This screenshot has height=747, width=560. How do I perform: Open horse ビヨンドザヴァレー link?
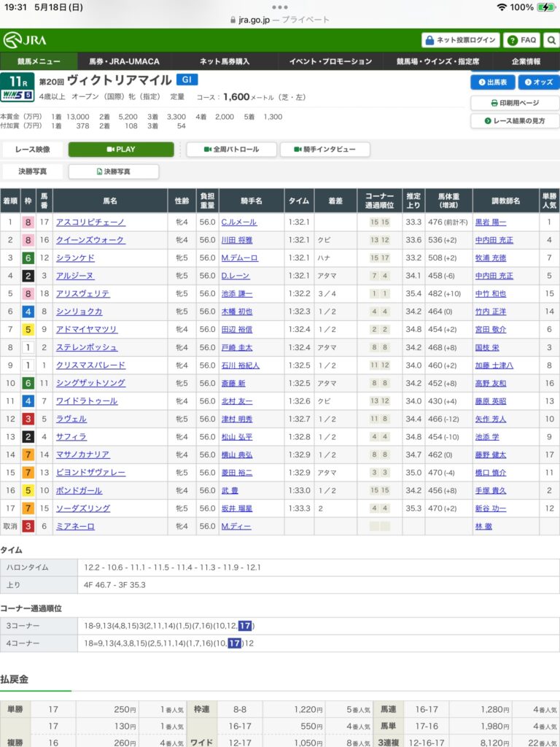(90, 473)
